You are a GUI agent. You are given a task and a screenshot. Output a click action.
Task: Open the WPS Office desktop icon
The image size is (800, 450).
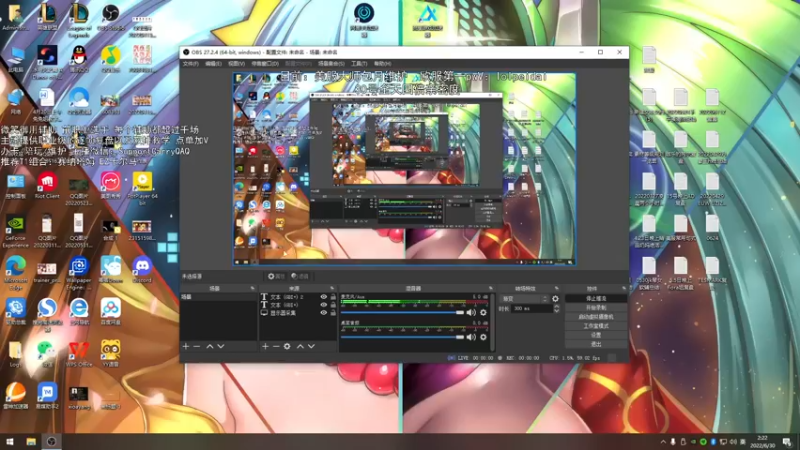click(x=79, y=354)
